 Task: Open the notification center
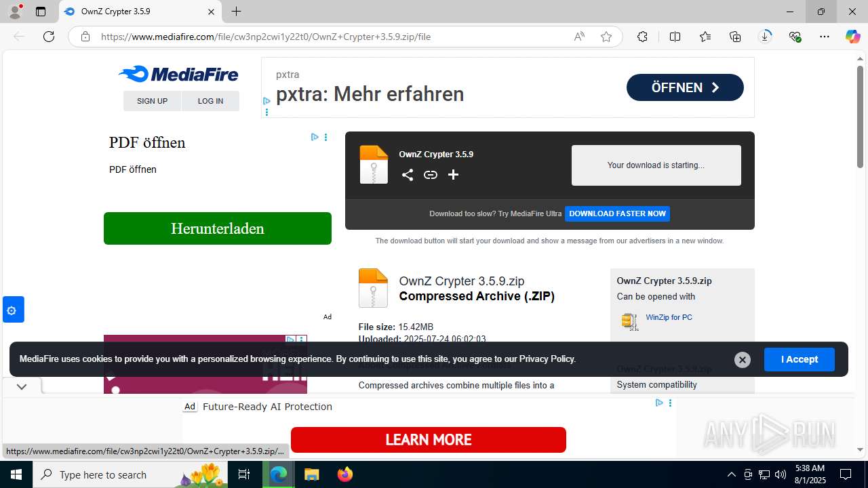coord(846,474)
